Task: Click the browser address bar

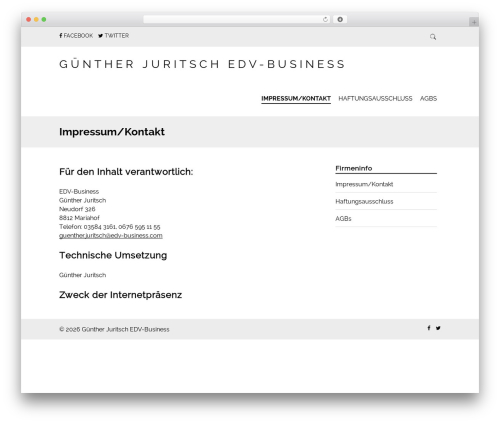Action: tap(236, 20)
